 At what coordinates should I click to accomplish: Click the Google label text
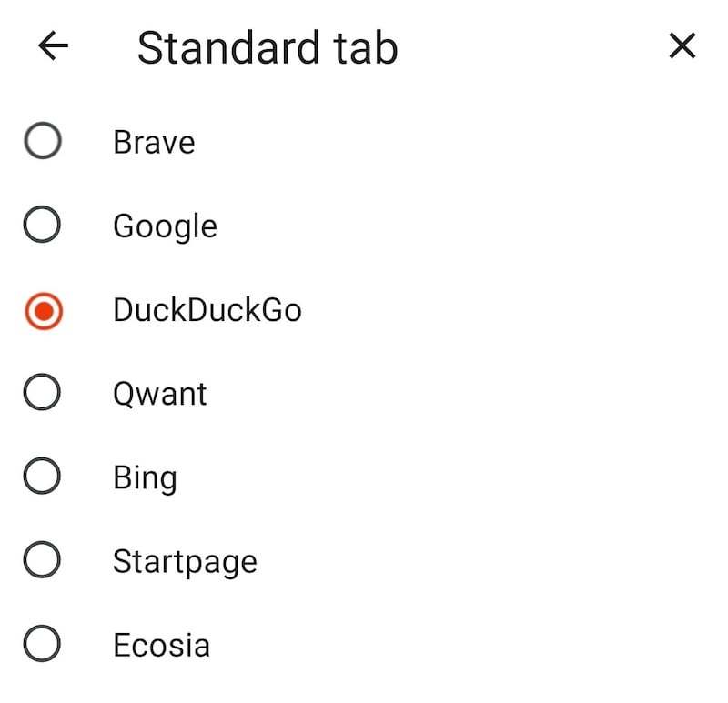(165, 226)
